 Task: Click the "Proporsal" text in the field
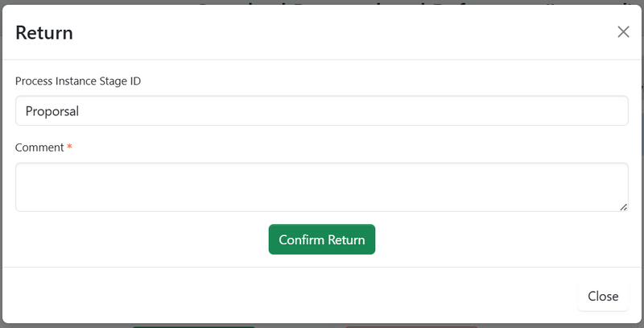click(x=52, y=111)
